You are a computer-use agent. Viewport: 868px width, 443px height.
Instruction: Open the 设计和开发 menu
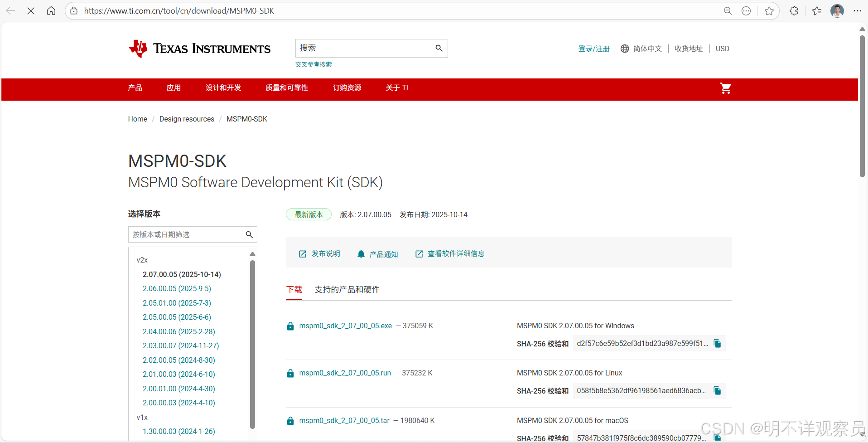[223, 88]
